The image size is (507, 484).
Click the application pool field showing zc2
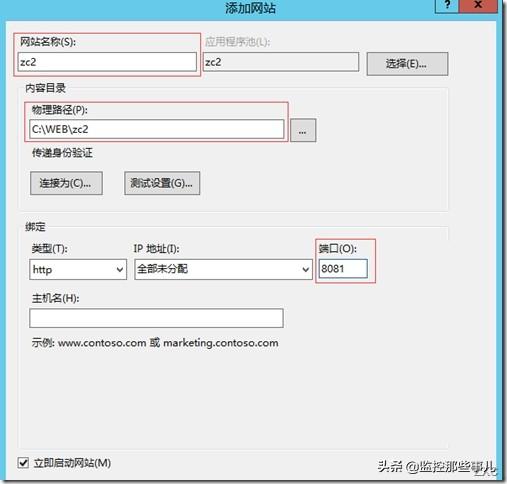(281, 62)
